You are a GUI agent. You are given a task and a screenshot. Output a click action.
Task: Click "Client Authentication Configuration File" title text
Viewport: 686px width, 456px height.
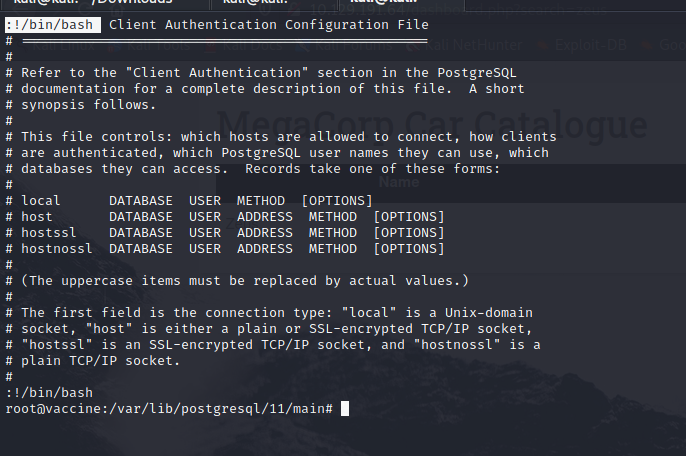click(x=269, y=25)
